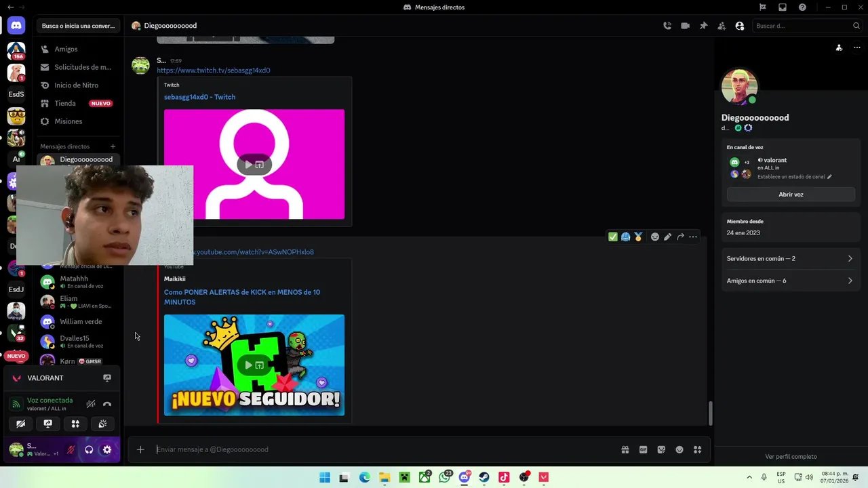This screenshot has width=868, height=488.
Task: Open the sebasgg14xd0 - Twitch embed title
Action: point(199,97)
